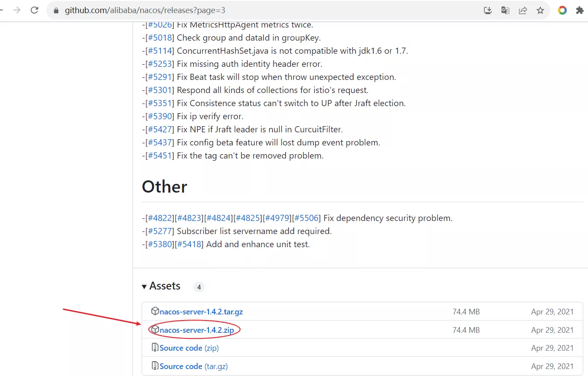
Task: Click text 'Add and enhance unit test.'
Action: point(258,245)
